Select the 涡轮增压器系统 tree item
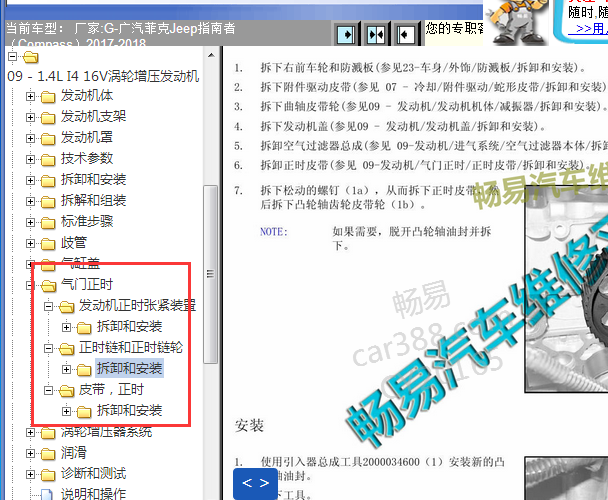The image size is (608, 500). coord(107,431)
